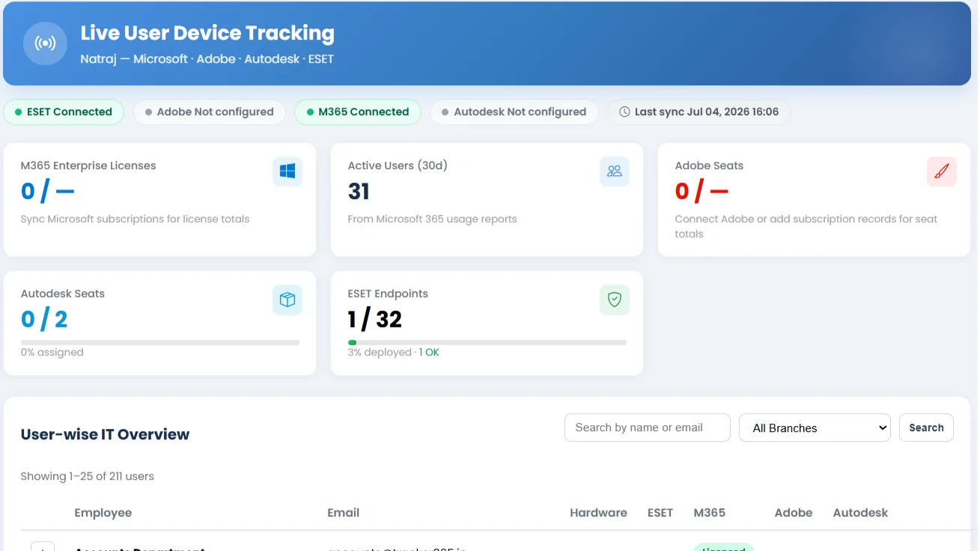Click the ESET Endpoints progress bar
The width and height of the screenshot is (980, 551).
(487, 343)
